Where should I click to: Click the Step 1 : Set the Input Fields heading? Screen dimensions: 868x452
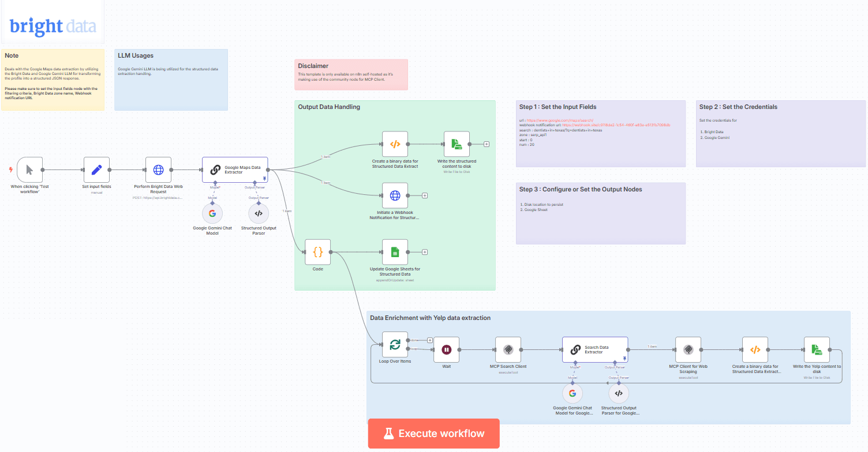tap(558, 107)
